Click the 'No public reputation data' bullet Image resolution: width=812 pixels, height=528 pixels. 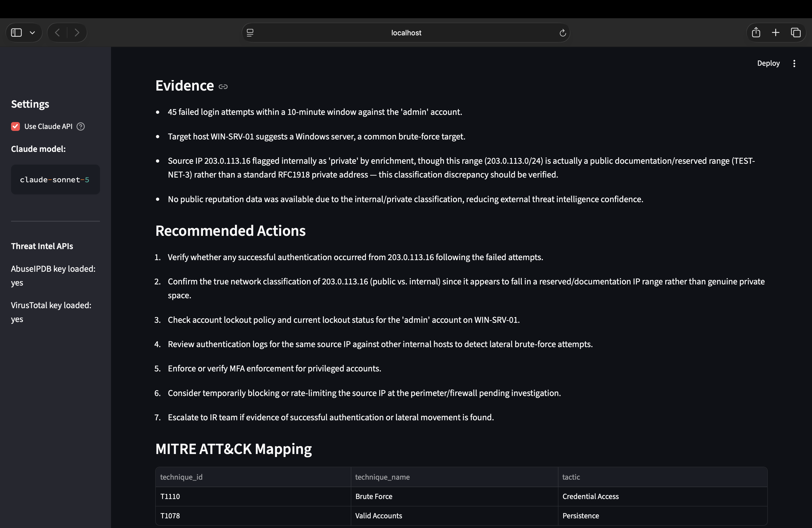coord(405,199)
